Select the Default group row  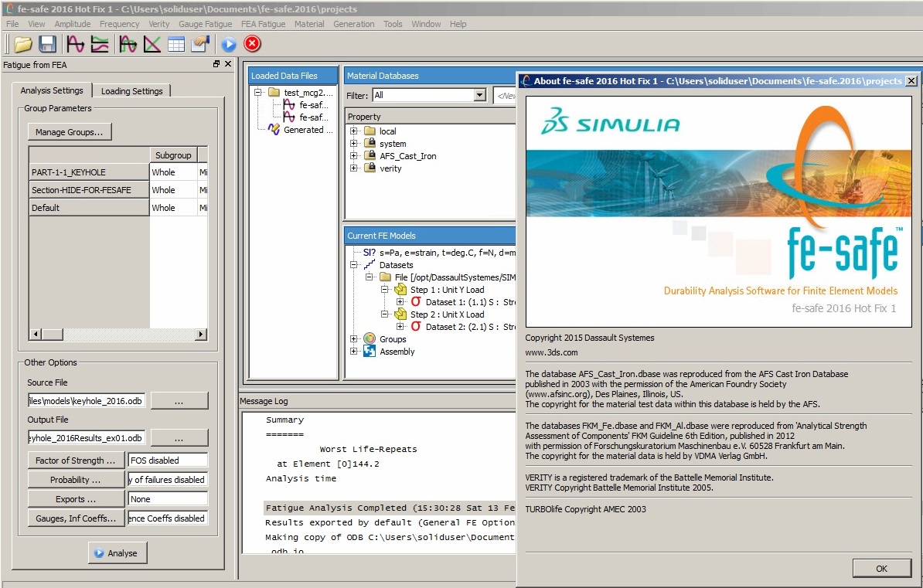tap(89, 208)
